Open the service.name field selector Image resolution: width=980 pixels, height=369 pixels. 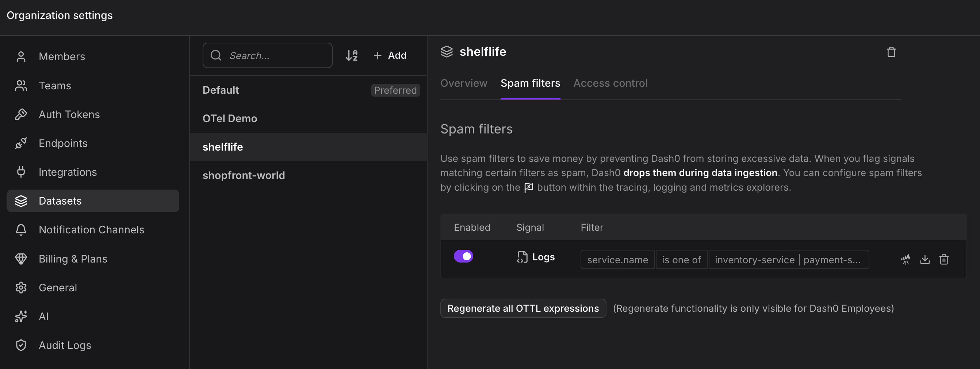[617, 260]
